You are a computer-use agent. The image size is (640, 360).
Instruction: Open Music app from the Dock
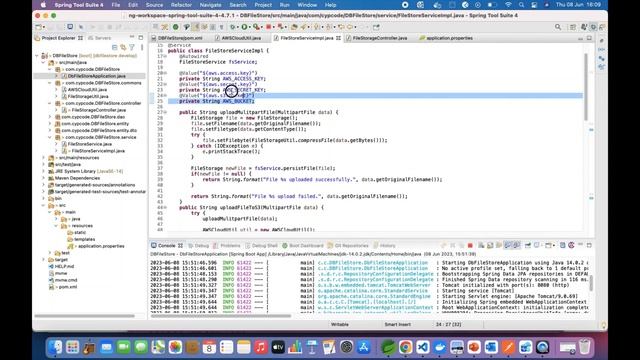click(x=261, y=347)
